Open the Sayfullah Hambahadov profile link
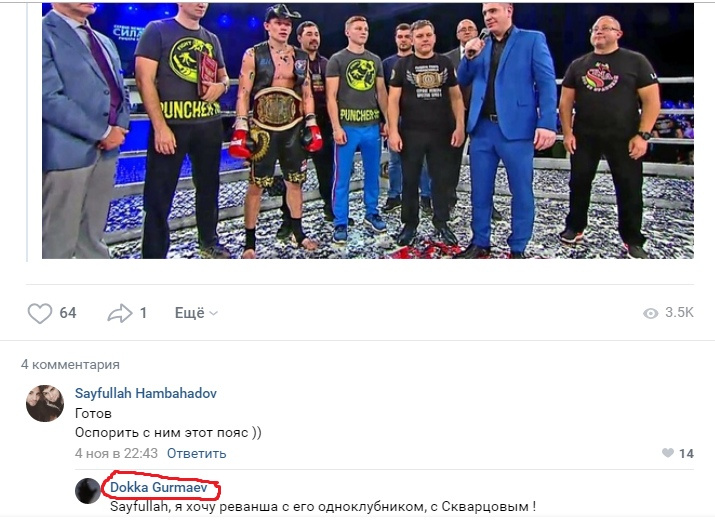This screenshot has height=522, width=715. [145, 393]
